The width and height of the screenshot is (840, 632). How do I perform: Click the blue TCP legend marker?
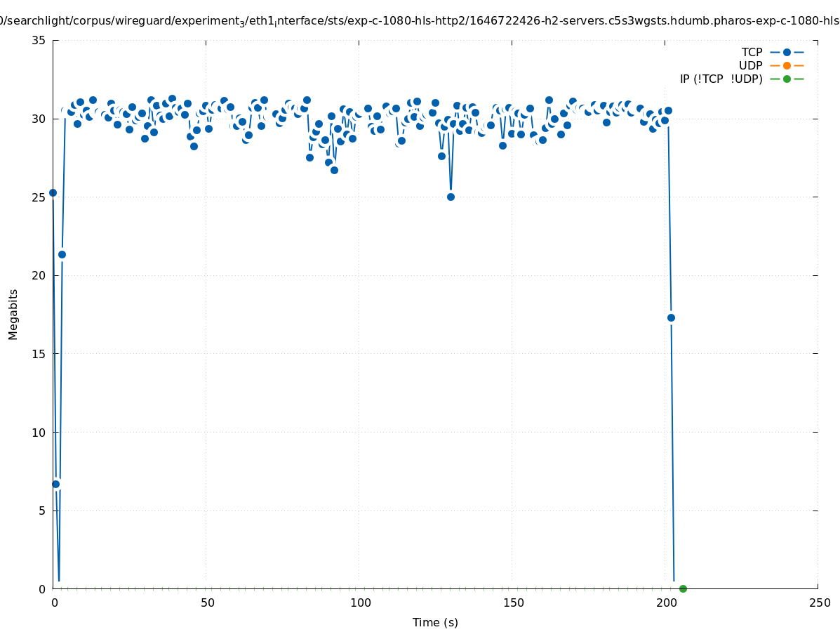point(787,52)
